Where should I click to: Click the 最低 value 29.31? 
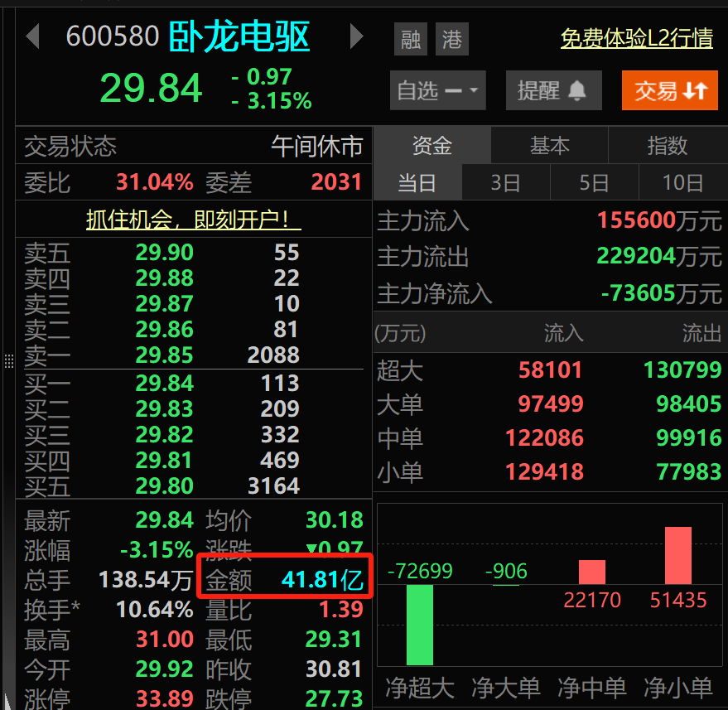tap(335, 640)
